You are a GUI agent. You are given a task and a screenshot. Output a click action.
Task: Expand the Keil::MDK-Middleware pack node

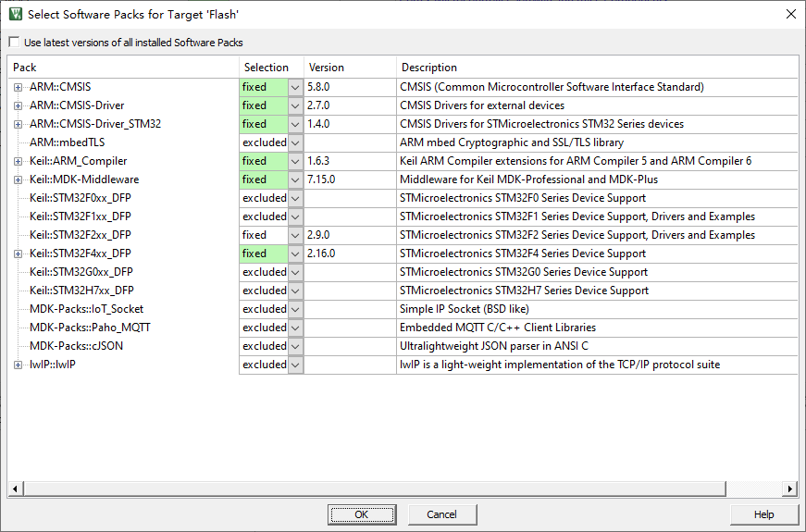click(x=18, y=179)
